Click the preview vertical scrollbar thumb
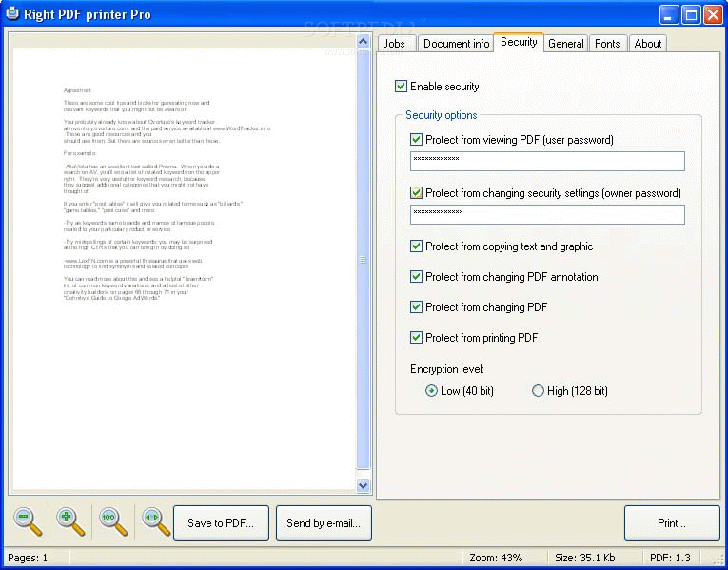The height and width of the screenshot is (570, 728). click(364, 260)
